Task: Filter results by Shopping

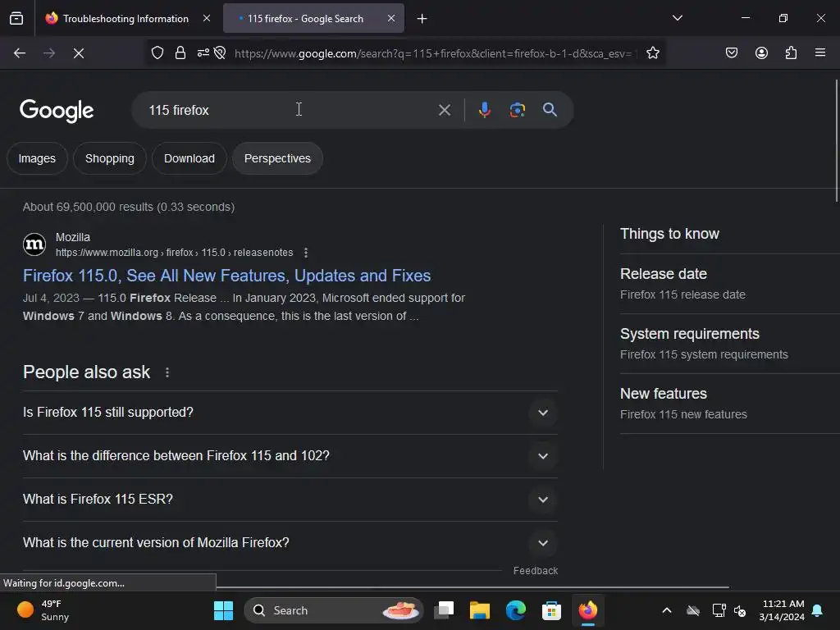Action: [110, 158]
